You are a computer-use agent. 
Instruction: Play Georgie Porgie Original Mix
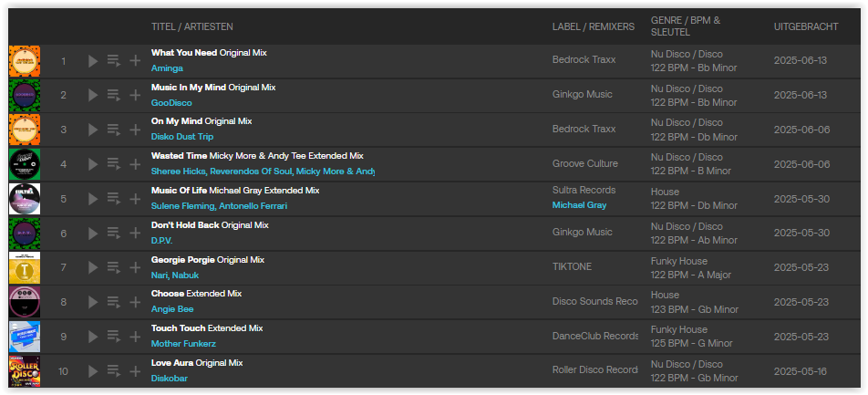(92, 267)
